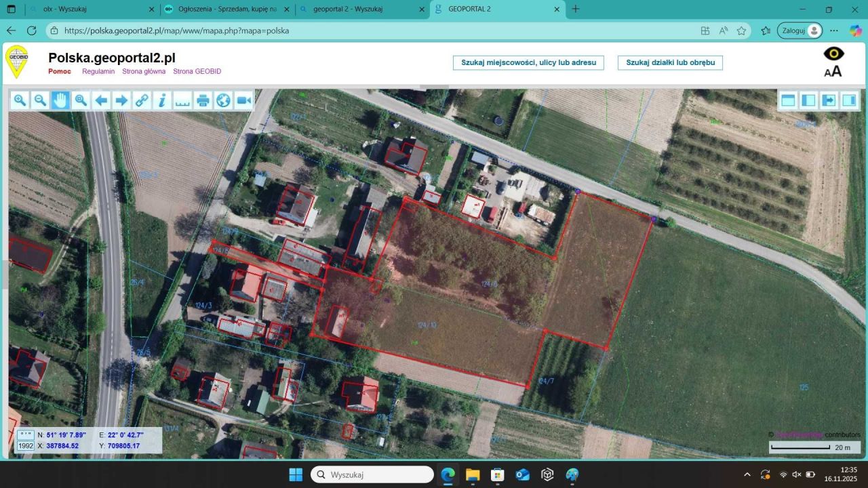This screenshot has height=488, width=868.
Task: Click parcel label 125 on map
Action: (x=804, y=388)
